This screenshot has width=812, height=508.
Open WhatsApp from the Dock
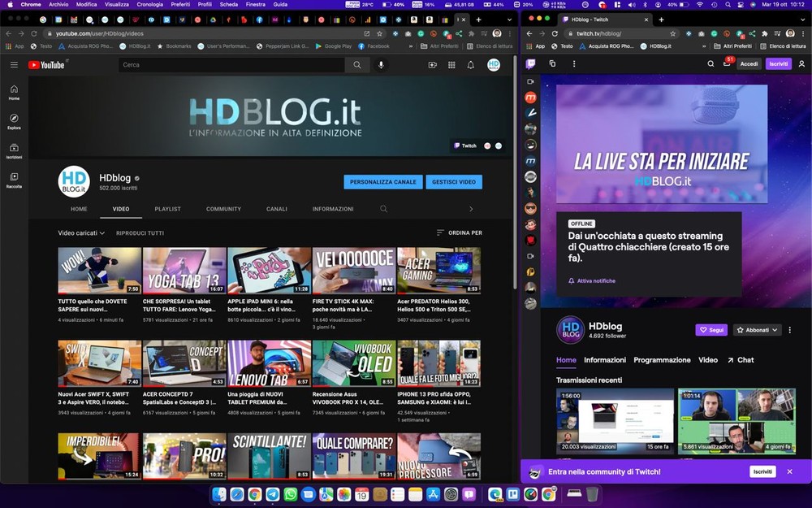coord(291,494)
